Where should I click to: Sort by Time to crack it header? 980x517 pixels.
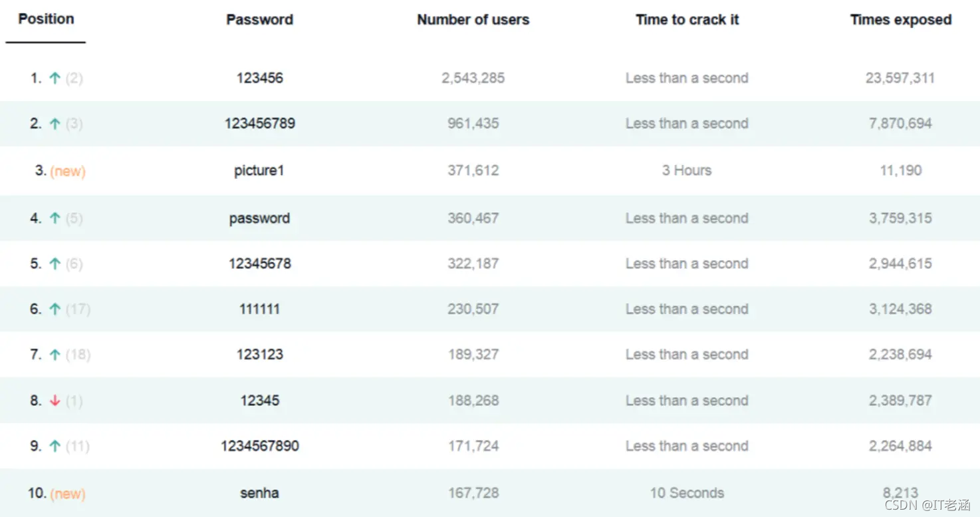[x=687, y=20]
